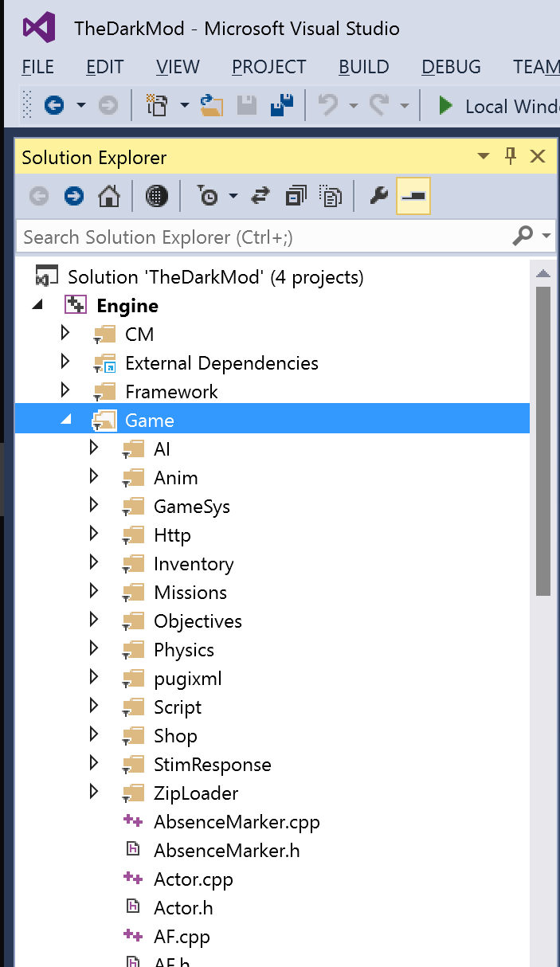
Task: Collapse the Game folder
Action: tap(66, 420)
